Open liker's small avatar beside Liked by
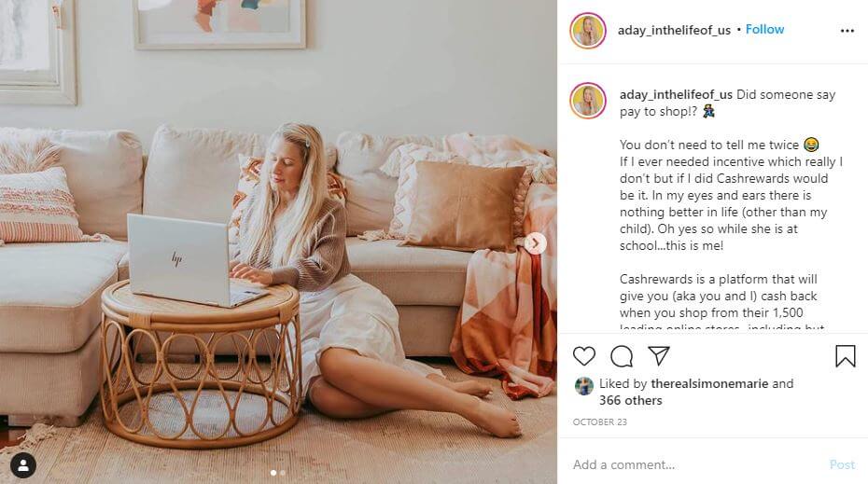 [584, 385]
